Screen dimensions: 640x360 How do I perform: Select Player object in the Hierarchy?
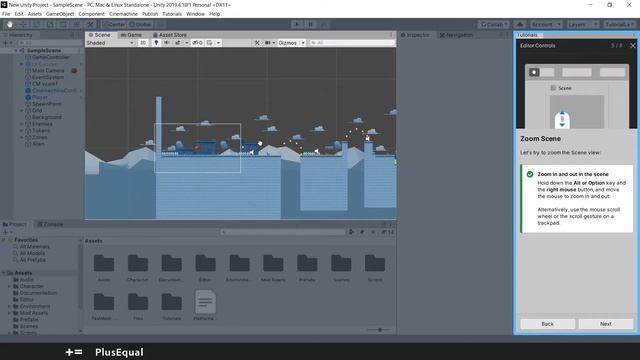coord(40,97)
